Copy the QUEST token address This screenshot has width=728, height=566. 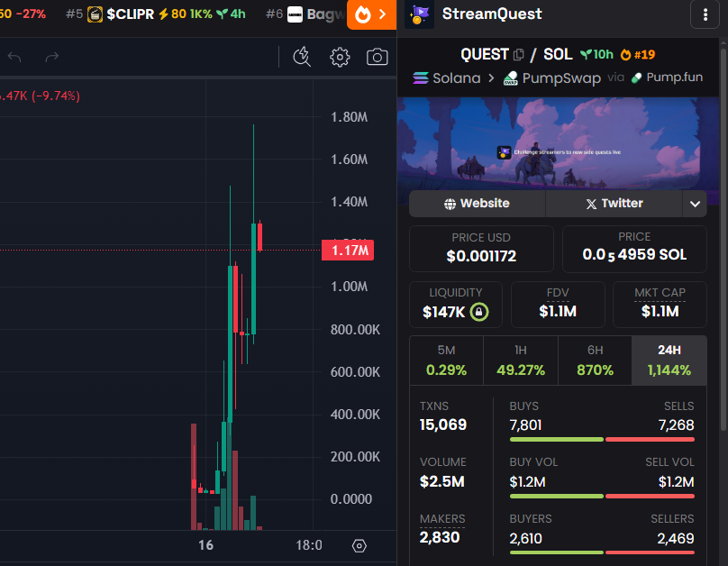pos(518,55)
